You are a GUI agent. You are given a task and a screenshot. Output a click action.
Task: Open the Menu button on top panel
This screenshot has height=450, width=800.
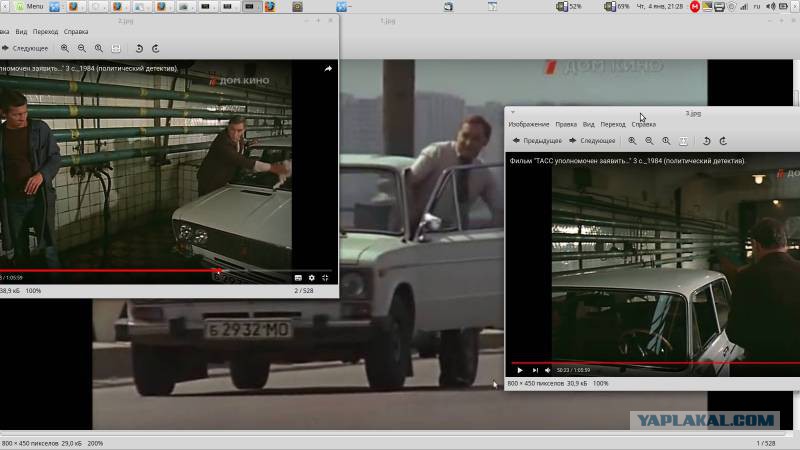click(x=30, y=6)
